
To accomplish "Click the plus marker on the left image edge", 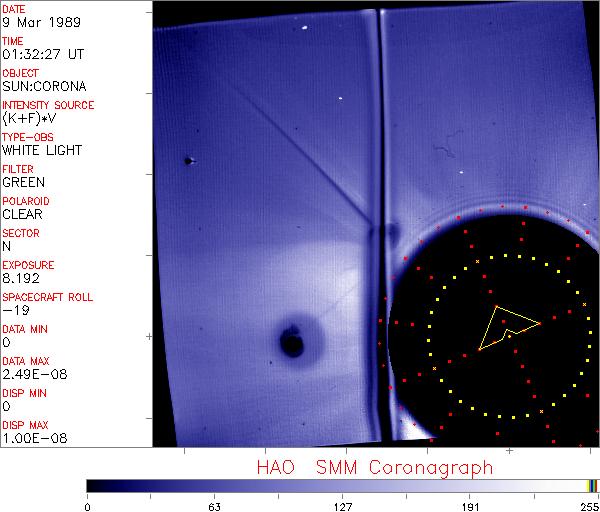I will coord(149,338).
